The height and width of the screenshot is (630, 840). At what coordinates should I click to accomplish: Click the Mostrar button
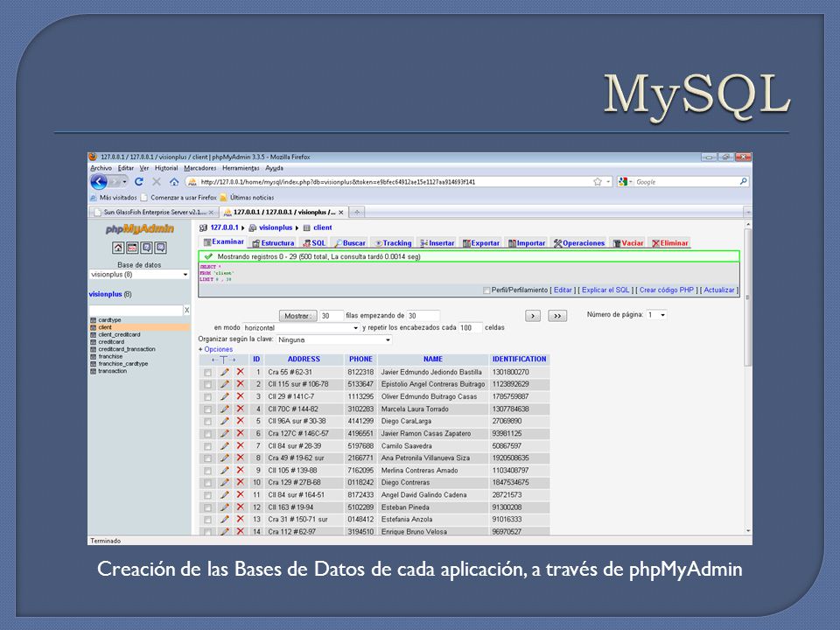(297, 316)
